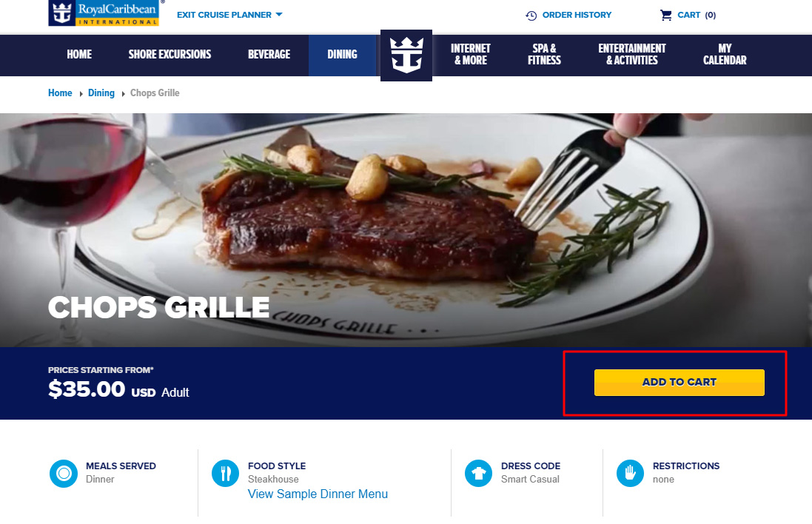Open the Beverage menu
This screenshot has height=524, width=812.
pos(269,54)
